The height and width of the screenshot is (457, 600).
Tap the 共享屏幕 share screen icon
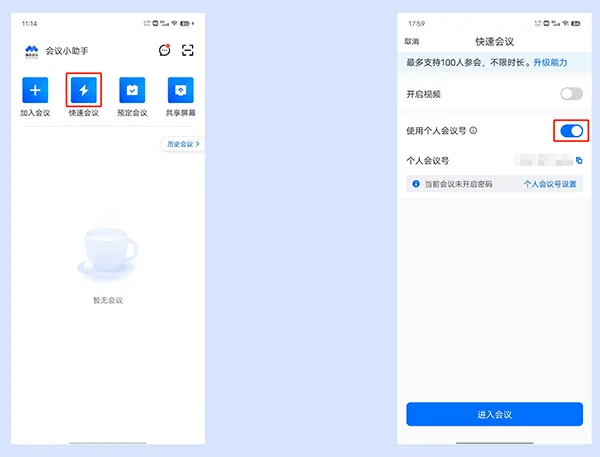point(181,90)
